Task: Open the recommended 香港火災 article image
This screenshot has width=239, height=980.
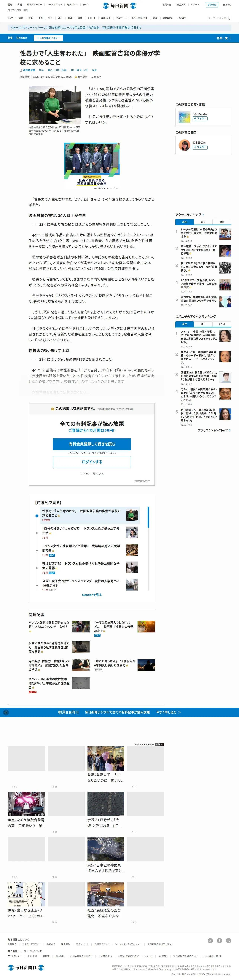Action: [x=106, y=759]
